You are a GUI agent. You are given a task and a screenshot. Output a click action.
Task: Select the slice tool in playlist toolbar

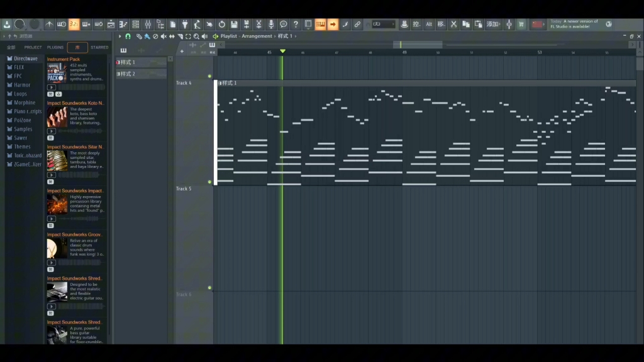(180, 36)
